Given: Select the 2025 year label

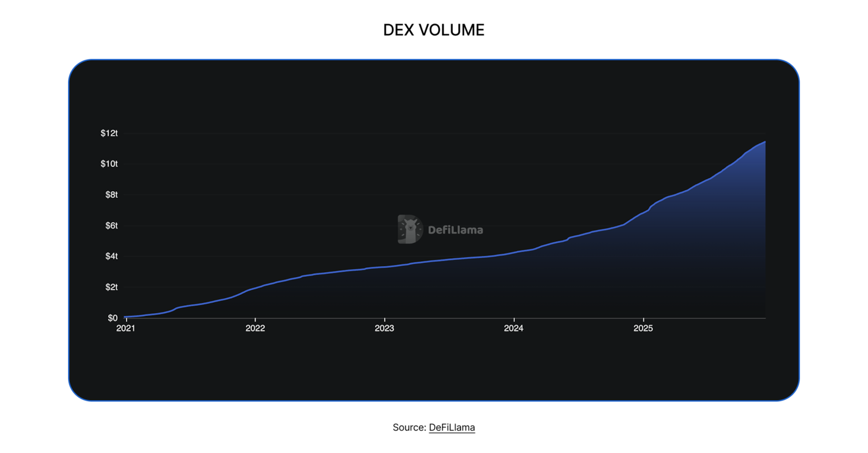Looking at the screenshot, I should click(x=644, y=329).
